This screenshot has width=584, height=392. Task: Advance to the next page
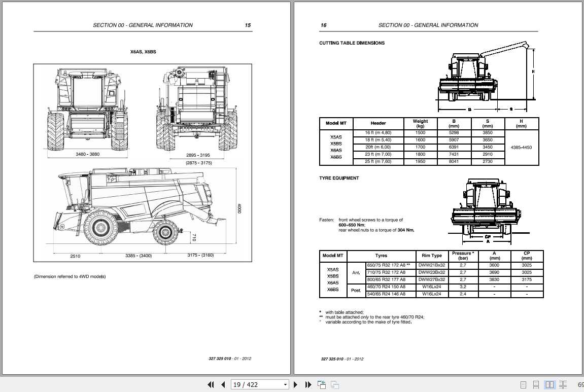pos(296,384)
